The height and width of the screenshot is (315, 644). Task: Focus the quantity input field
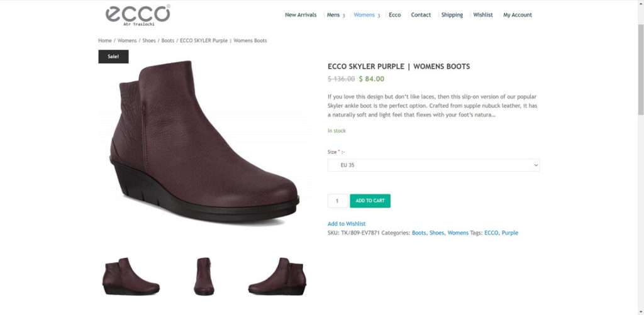[337, 201]
